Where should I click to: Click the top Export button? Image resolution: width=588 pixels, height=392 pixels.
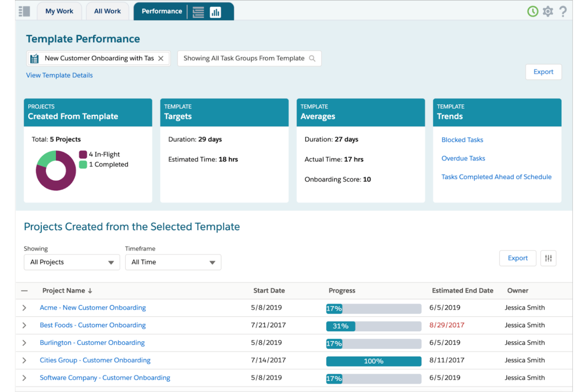(543, 72)
